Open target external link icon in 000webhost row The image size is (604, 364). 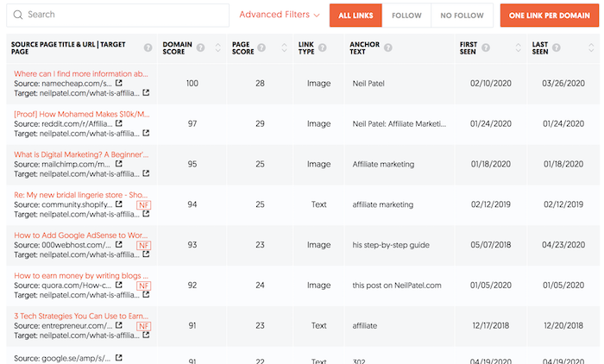(146, 254)
